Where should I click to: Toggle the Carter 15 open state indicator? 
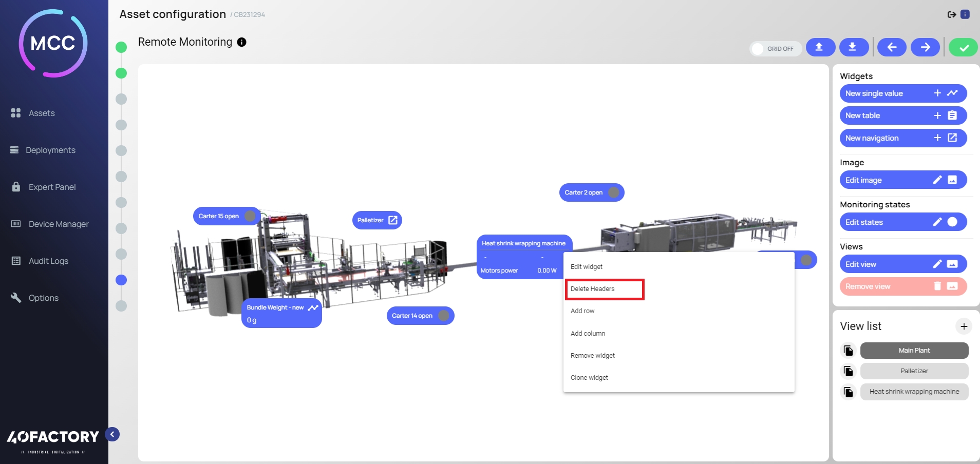click(250, 216)
